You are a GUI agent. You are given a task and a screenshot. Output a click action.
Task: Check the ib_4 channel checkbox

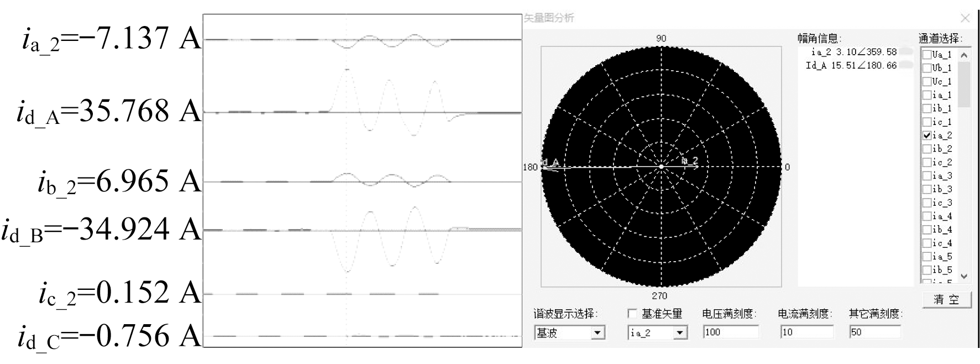coord(927,230)
